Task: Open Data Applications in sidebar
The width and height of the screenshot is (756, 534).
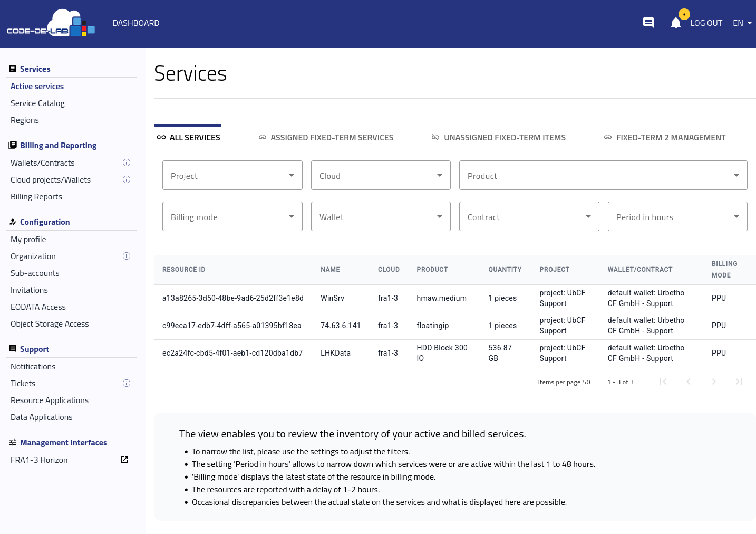Action: tap(42, 417)
